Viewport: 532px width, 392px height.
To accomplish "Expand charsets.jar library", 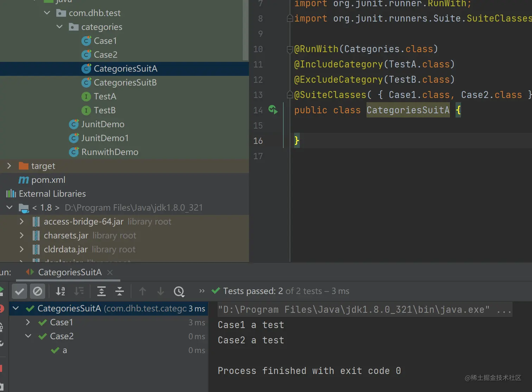I will (x=22, y=235).
